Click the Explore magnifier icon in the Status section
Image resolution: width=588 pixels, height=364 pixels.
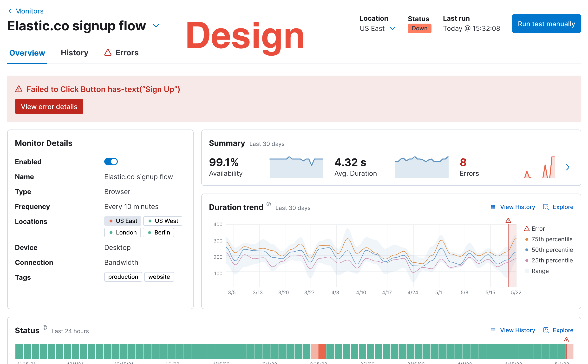[546, 330]
